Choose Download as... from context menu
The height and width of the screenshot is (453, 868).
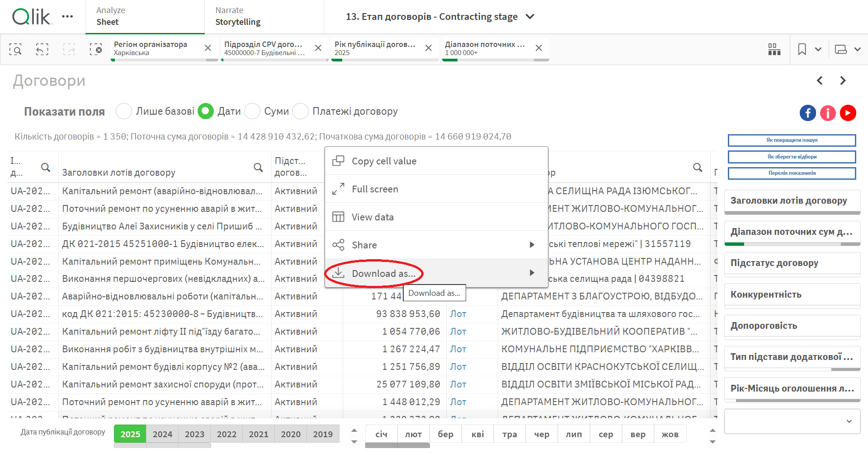point(383,273)
